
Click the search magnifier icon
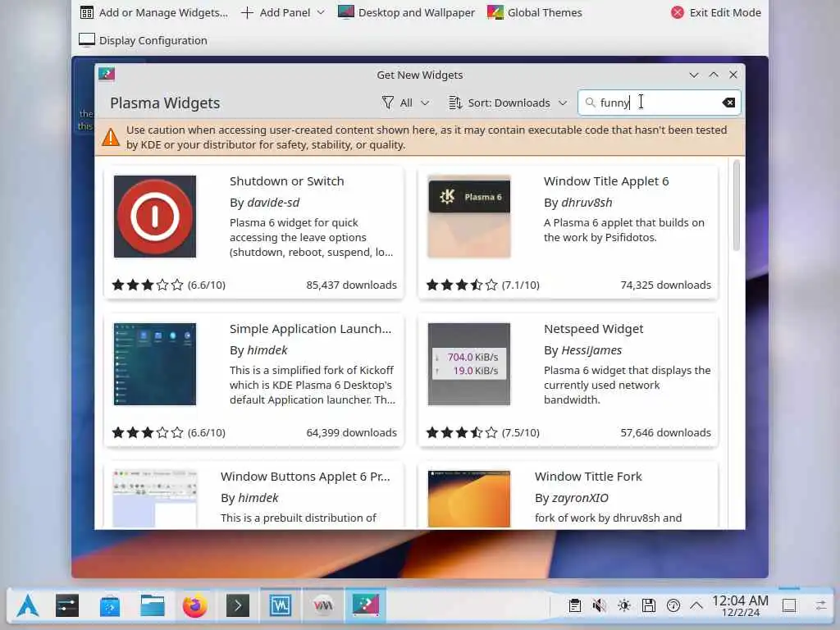591,103
